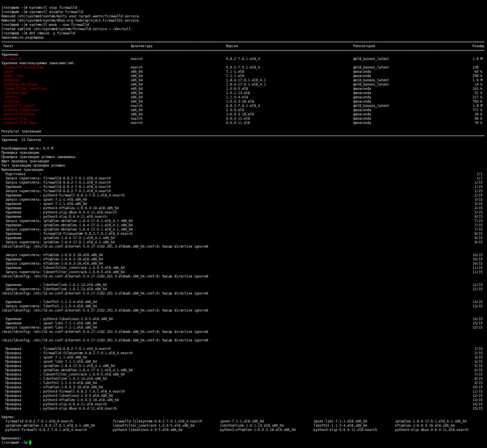Select the libnetfilter_conntrack package name
Screen dimensions: 487x448
(25, 89)
